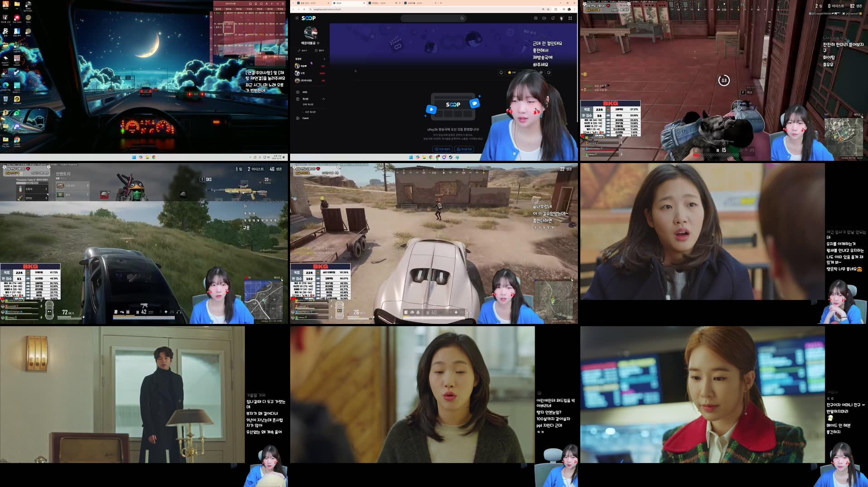Open the SOOP hamburger menu
The width and height of the screenshot is (868, 487).
297,18
